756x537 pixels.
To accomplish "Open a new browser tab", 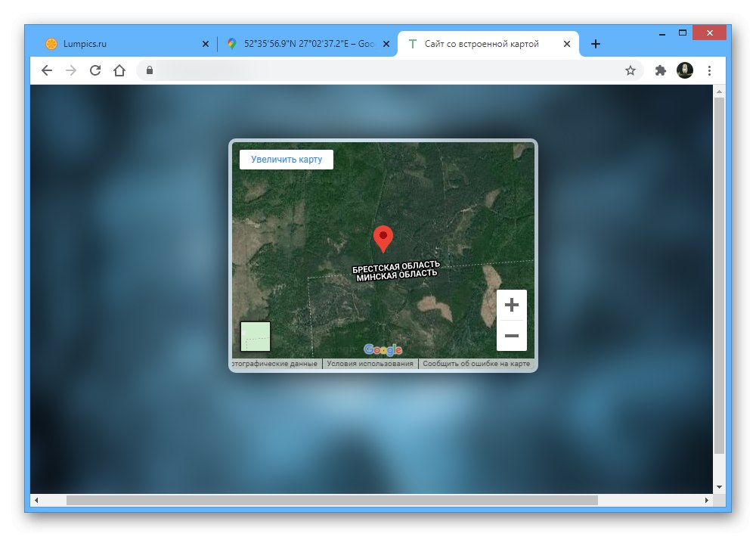I will (x=595, y=43).
